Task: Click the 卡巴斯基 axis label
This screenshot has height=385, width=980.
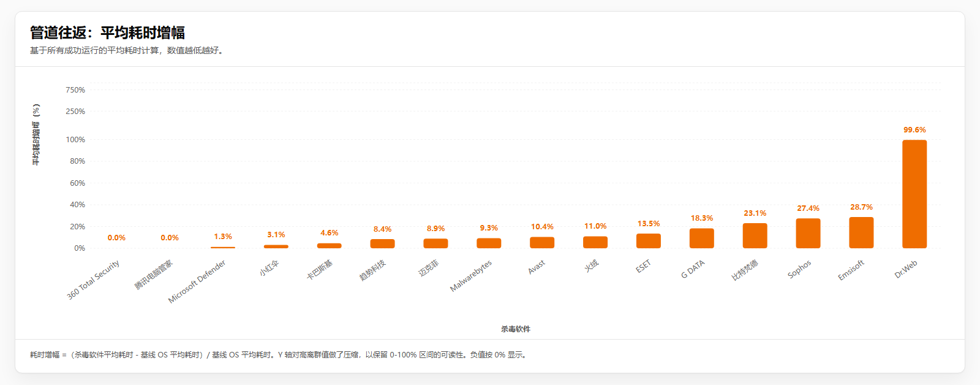Action: (x=320, y=270)
